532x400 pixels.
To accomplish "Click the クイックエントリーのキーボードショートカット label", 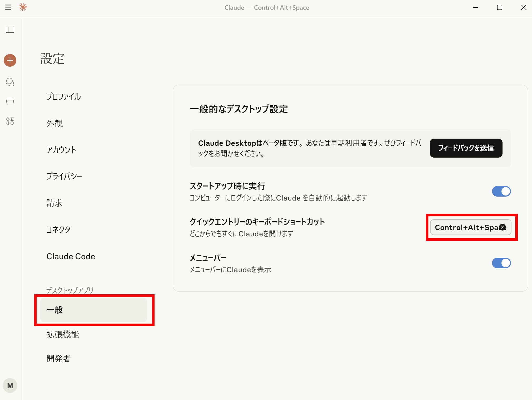I will pyautogui.click(x=257, y=222).
